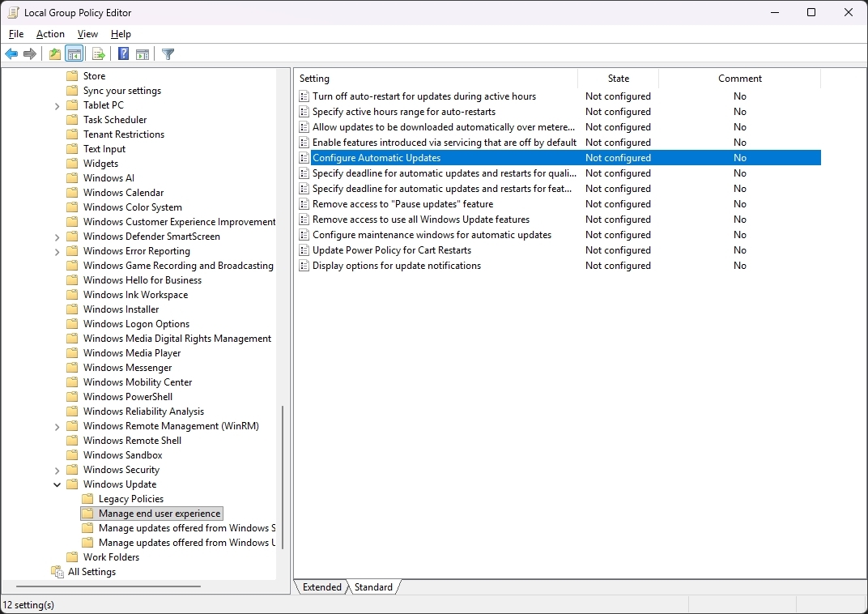Click the Configure Automatic Updates policy icon
Screen dimensions: 868x614
click(x=304, y=158)
